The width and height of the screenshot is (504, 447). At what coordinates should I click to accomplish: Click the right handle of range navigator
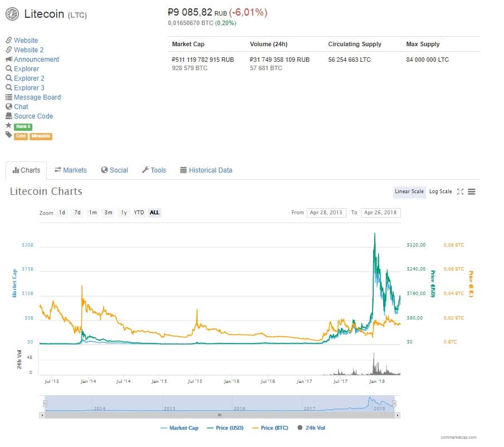click(x=394, y=404)
